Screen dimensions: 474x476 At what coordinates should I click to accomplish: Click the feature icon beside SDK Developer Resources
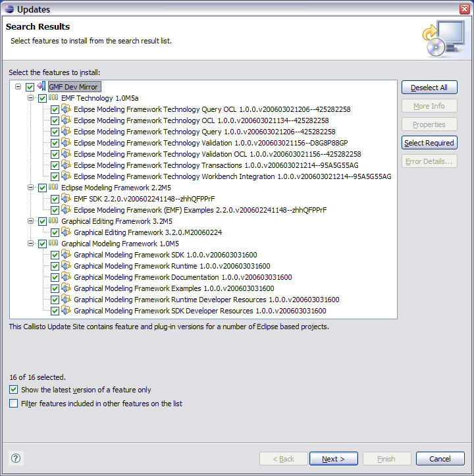[x=66, y=311]
